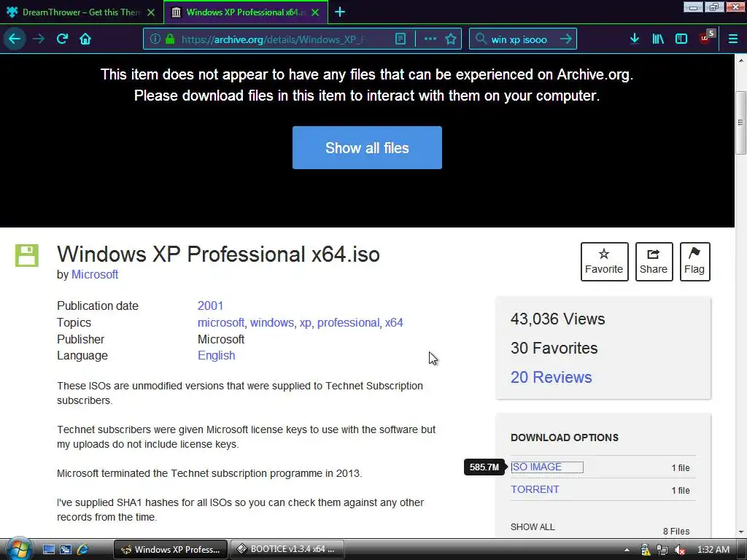Click SHOW ALL download options
The width and height of the screenshot is (747, 560).
533,527
